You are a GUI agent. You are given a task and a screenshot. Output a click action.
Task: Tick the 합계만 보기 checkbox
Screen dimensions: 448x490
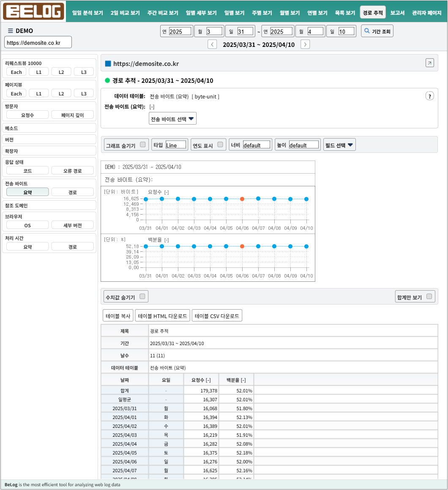point(429,296)
